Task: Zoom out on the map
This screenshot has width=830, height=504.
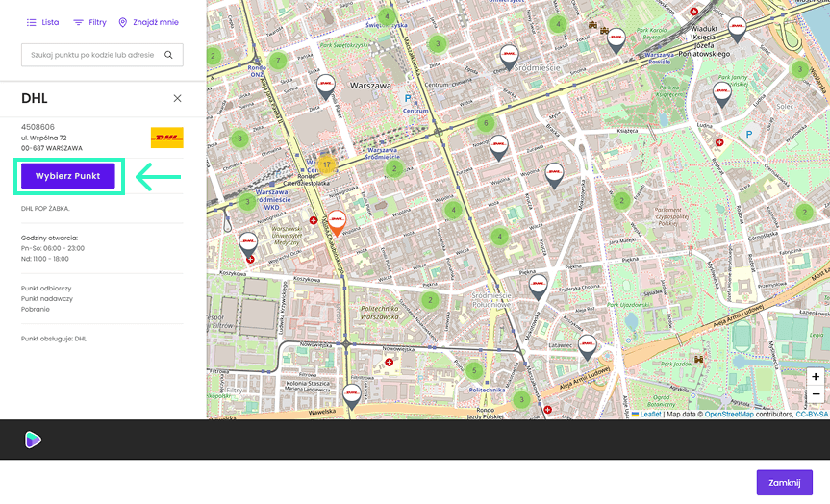Action: pyautogui.click(x=816, y=394)
